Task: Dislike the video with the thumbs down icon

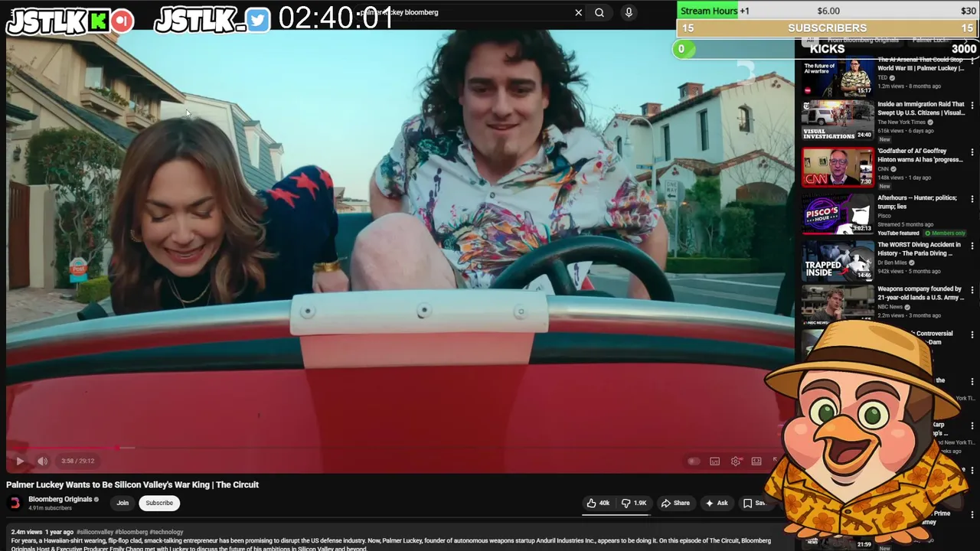Action: coord(634,503)
